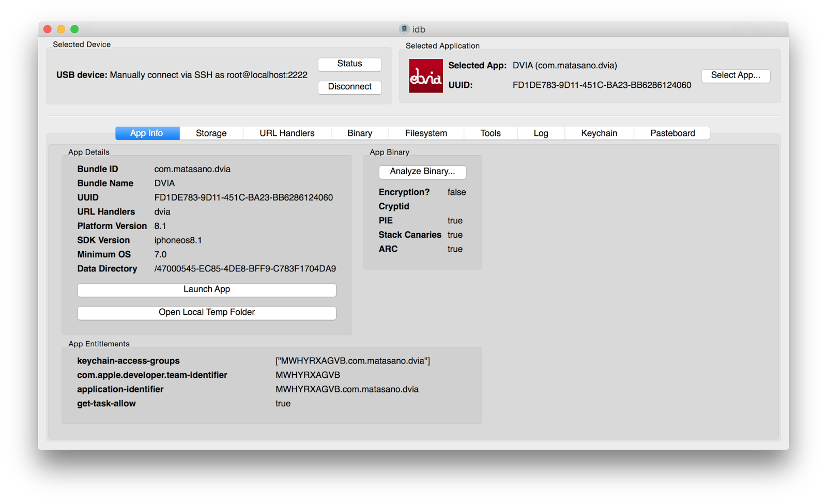Image resolution: width=827 pixels, height=504 pixels.
Task: Click Analyze Binary for DVIA
Action: [422, 172]
